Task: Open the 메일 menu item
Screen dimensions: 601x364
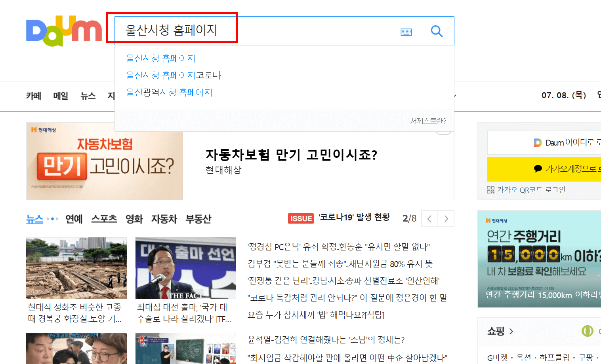Action: click(x=61, y=96)
